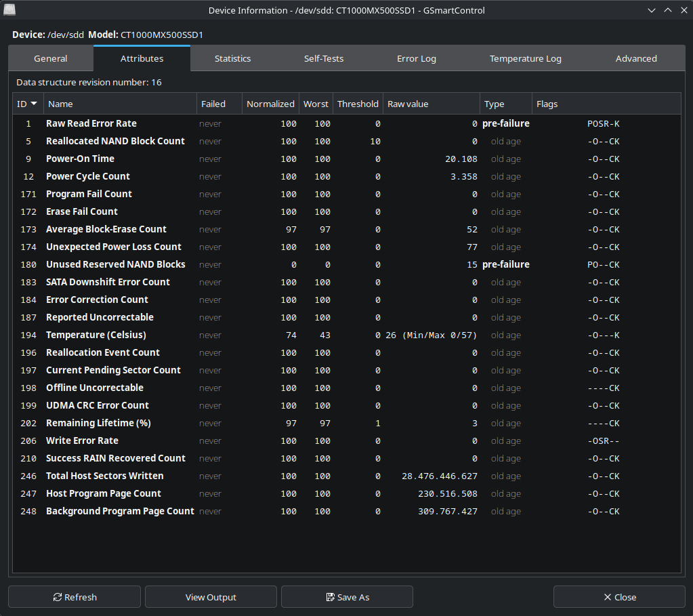The image size is (693, 616).
Task: Select the Total Host Sectors Written row
Action: [347, 476]
